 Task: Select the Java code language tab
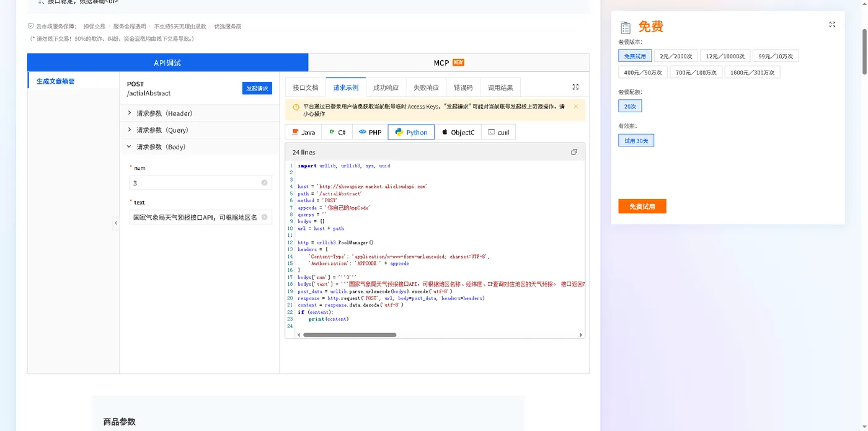pos(303,132)
